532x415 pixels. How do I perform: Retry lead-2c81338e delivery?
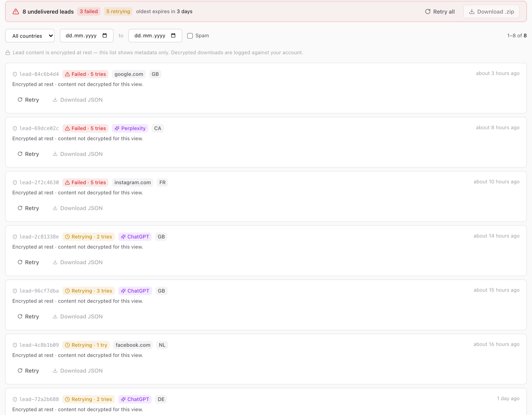click(x=28, y=262)
